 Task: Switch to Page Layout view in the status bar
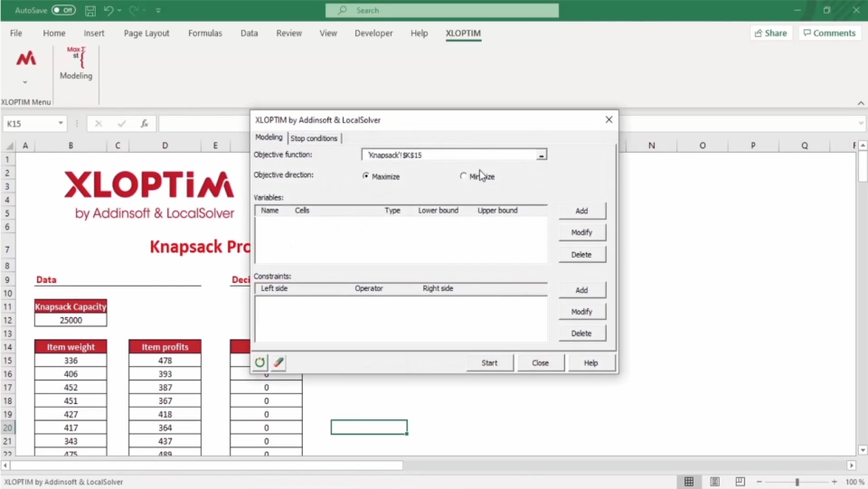pyautogui.click(x=714, y=482)
